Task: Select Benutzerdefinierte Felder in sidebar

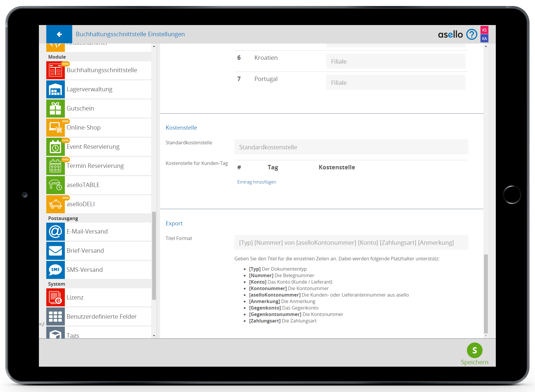Action: (101, 317)
